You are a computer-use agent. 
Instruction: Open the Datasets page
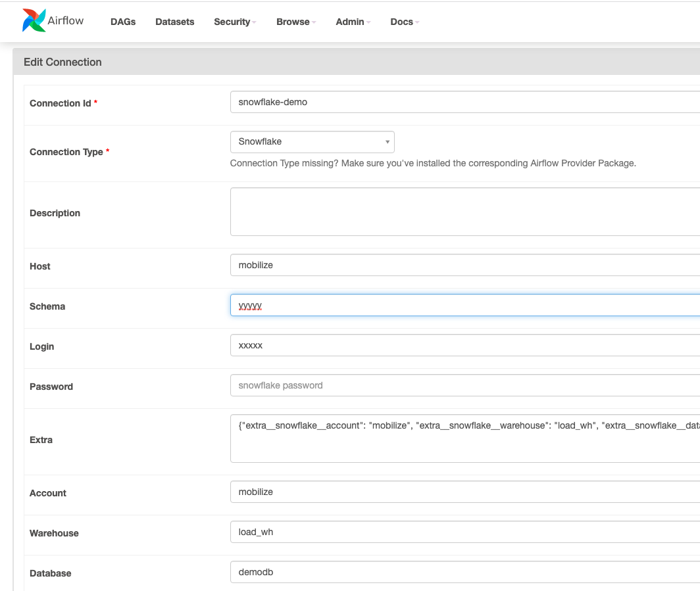[x=174, y=22]
